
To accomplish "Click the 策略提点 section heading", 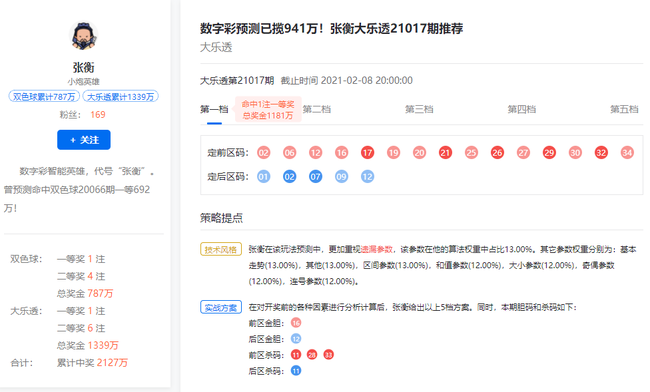I will point(221,218).
